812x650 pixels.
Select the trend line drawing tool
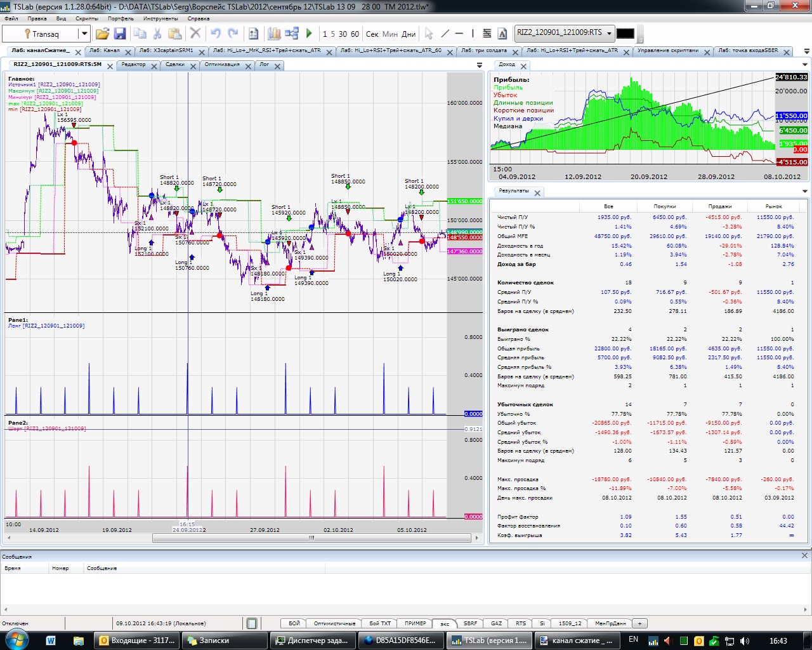pos(445,34)
